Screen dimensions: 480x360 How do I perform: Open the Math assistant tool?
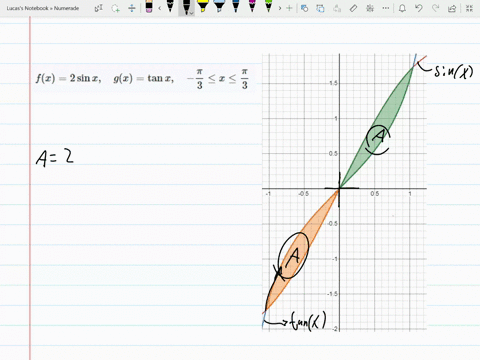coord(370,8)
